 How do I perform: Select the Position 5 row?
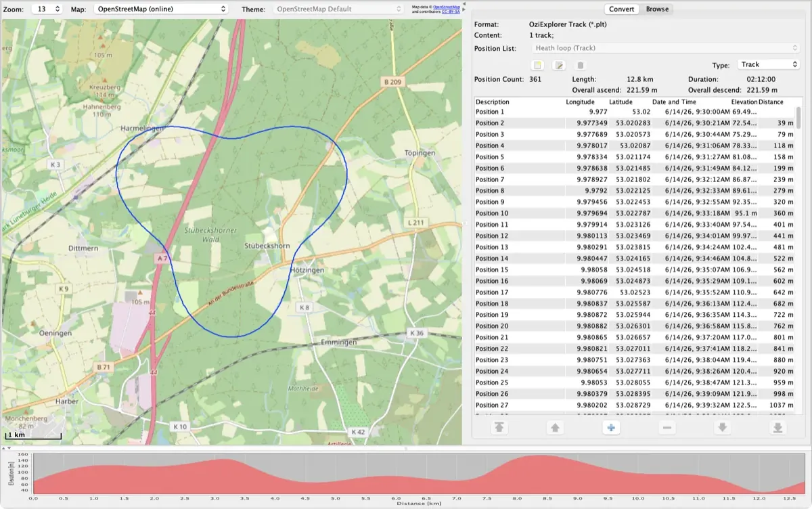[634, 157]
